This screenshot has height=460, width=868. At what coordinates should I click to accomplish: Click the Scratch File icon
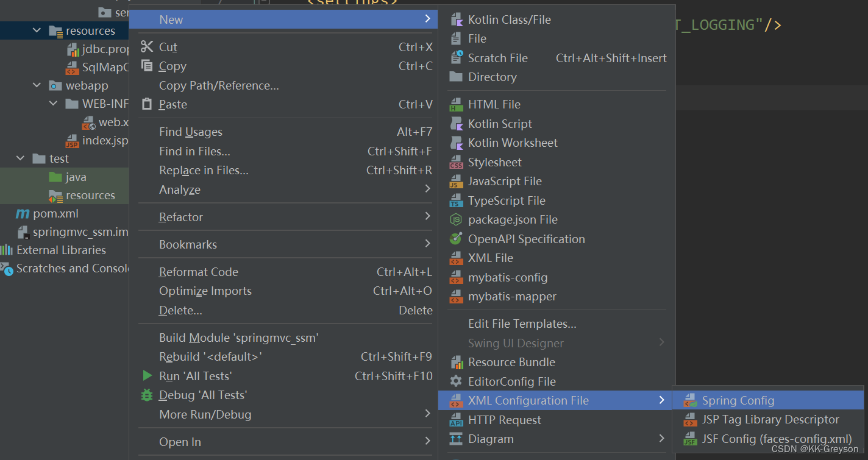(457, 58)
